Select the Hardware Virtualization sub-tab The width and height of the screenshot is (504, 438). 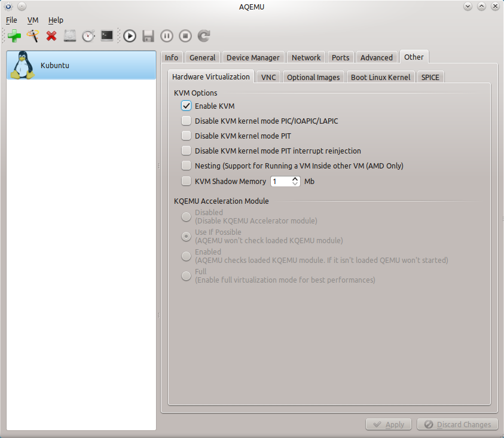click(211, 77)
